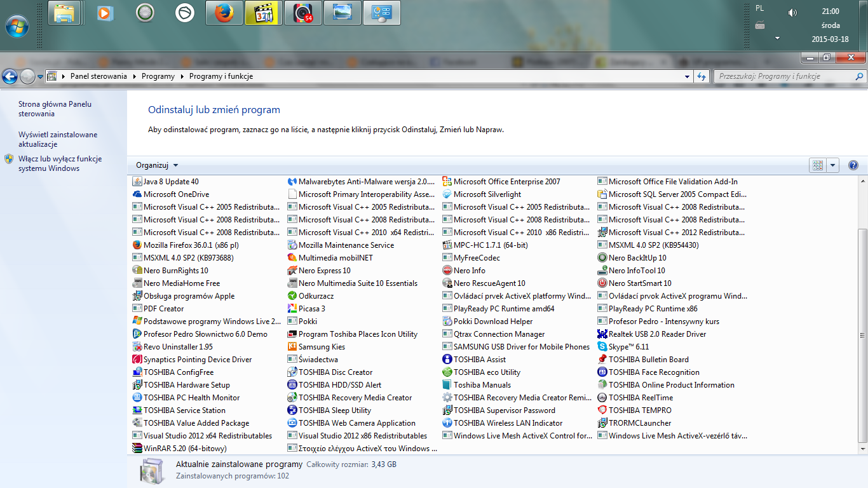Viewport: 868px width, 488px height.
Task: Select WinRAR 5.20 icon
Action: click(137, 449)
